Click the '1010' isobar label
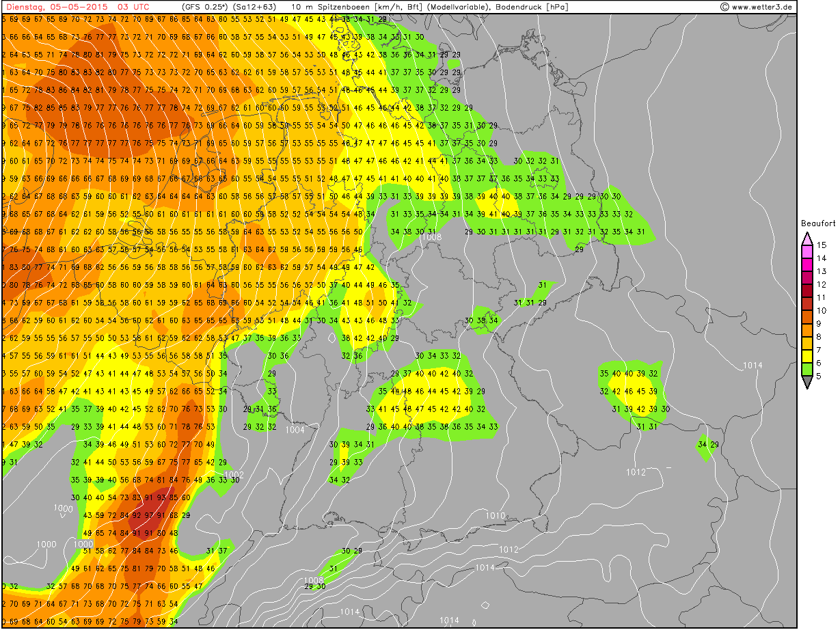Image resolution: width=840 pixels, height=630 pixels. (496, 515)
